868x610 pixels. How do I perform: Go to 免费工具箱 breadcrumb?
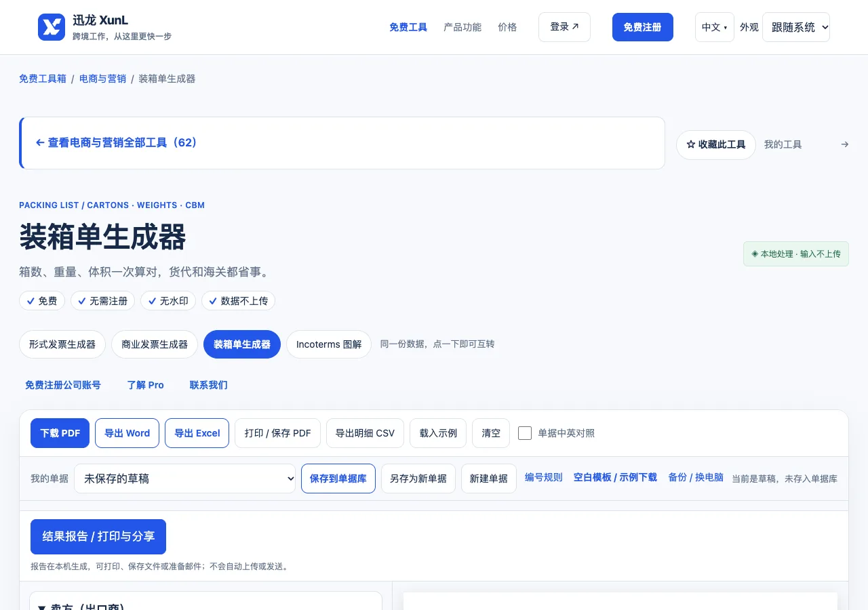[x=43, y=79]
